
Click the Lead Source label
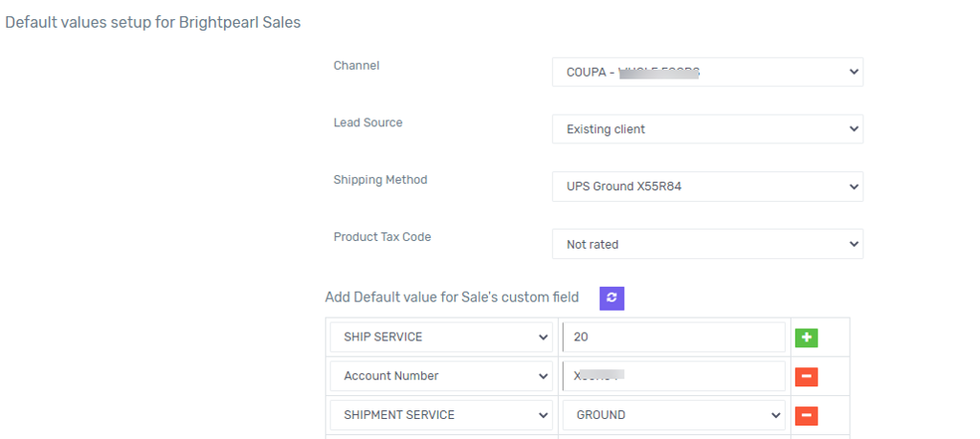point(368,122)
